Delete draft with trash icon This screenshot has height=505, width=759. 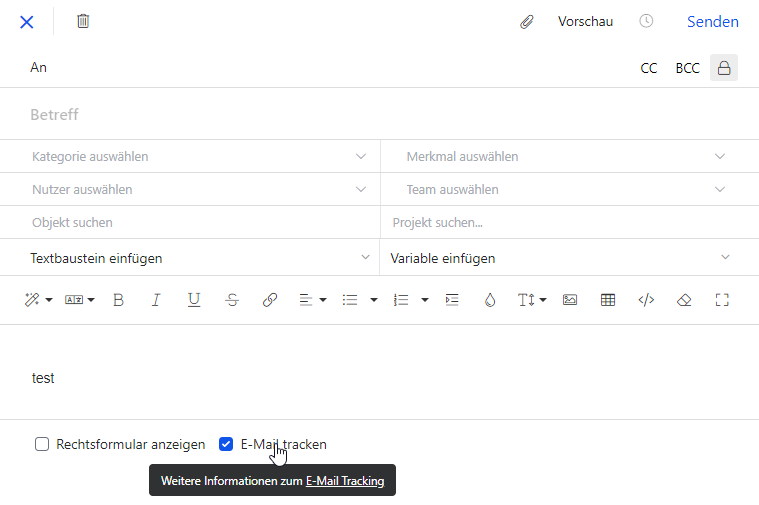[83, 21]
